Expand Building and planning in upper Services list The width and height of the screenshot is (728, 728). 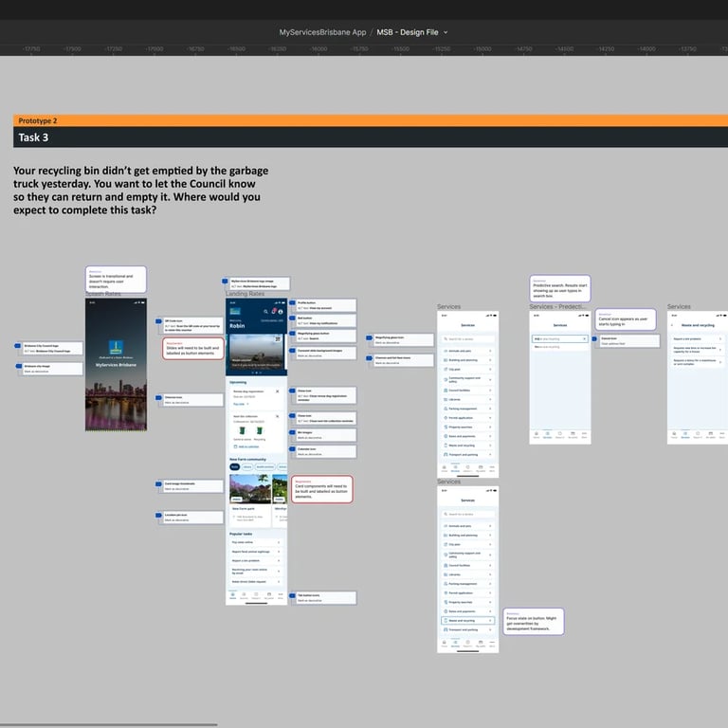(x=467, y=360)
